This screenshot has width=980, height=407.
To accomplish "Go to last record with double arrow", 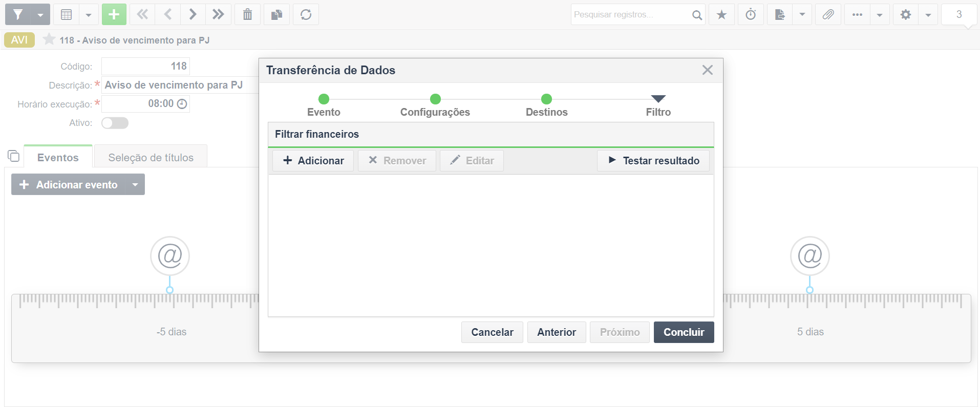I will pyautogui.click(x=218, y=14).
